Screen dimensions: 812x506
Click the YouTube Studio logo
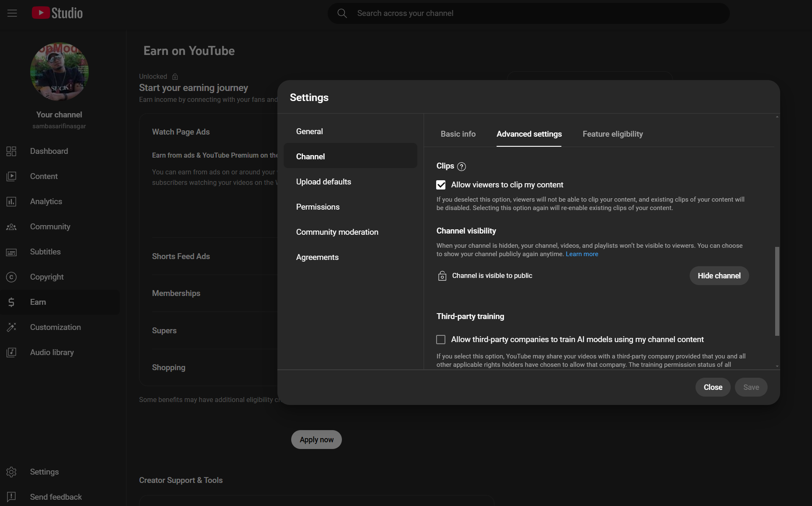[57, 13]
